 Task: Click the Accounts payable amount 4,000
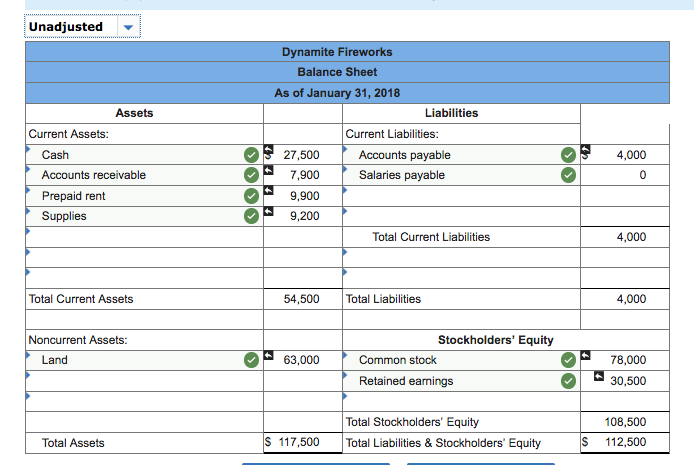click(632, 155)
